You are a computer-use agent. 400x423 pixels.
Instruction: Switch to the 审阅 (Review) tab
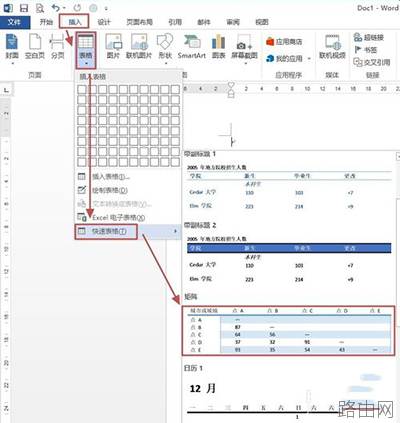(233, 22)
